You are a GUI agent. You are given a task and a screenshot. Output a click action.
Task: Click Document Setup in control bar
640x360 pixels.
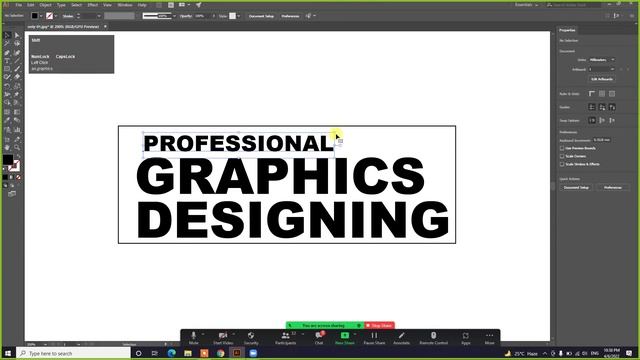[261, 16]
